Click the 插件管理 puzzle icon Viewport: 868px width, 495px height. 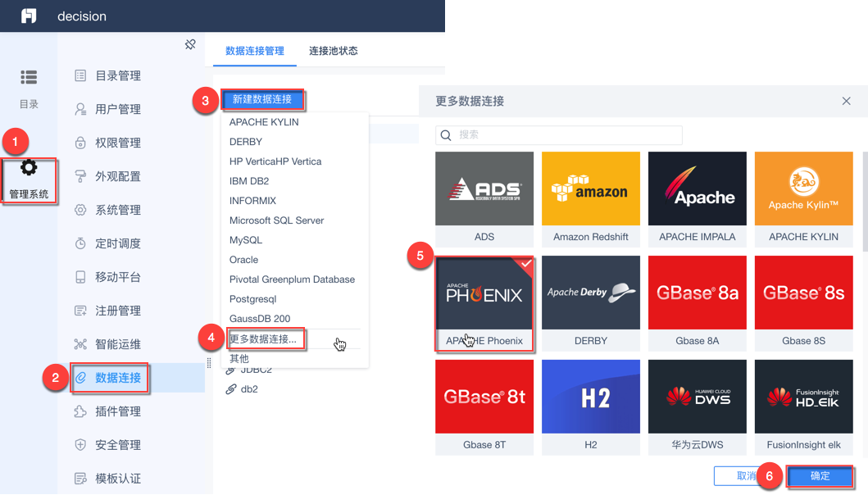click(80, 411)
